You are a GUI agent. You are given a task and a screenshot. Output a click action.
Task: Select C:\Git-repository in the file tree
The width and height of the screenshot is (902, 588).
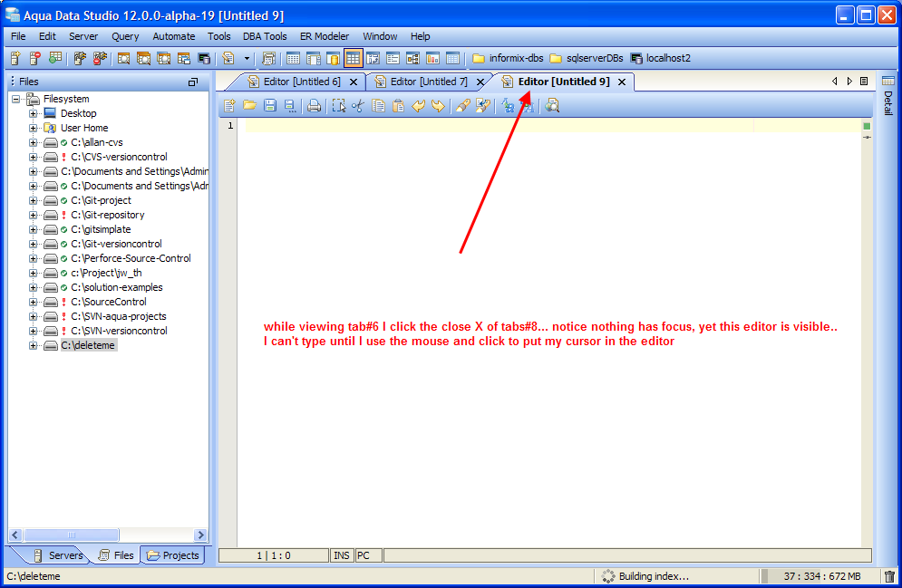pos(108,215)
